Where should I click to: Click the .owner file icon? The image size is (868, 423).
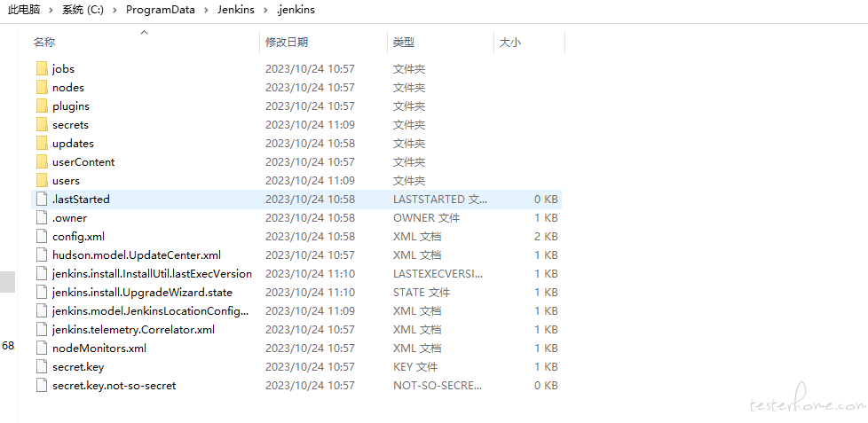pyautogui.click(x=42, y=218)
